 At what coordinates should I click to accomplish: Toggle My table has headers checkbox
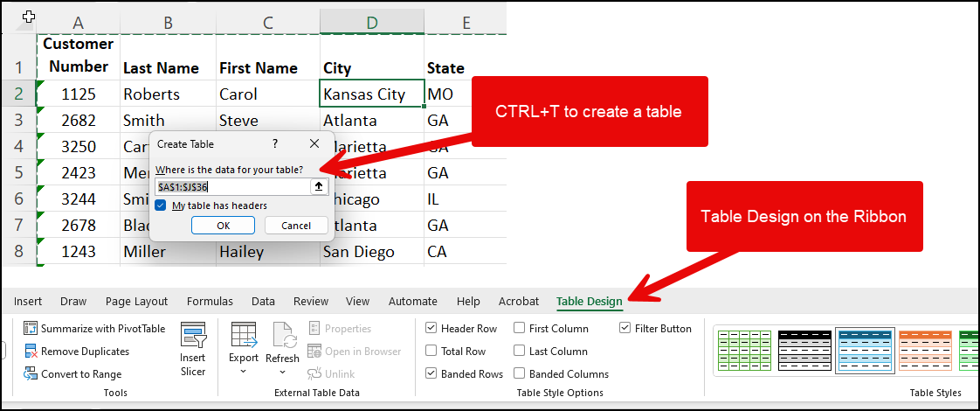[161, 205]
